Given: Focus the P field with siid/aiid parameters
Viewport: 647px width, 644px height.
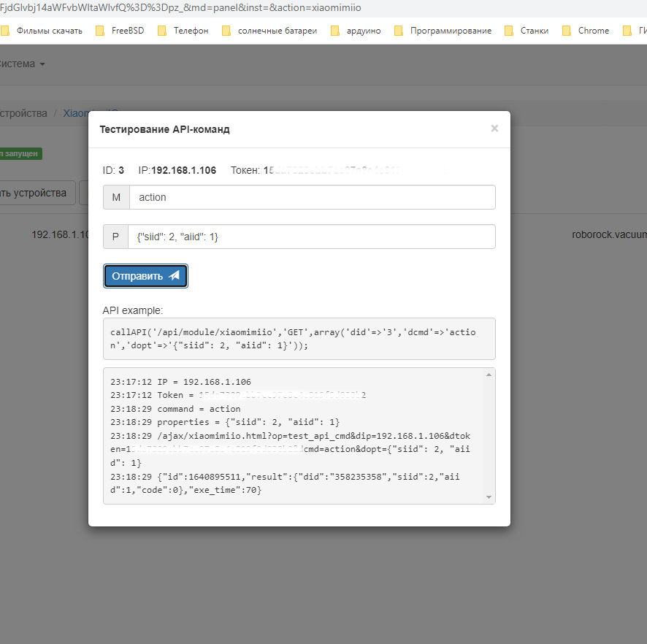Looking at the screenshot, I should pos(312,237).
